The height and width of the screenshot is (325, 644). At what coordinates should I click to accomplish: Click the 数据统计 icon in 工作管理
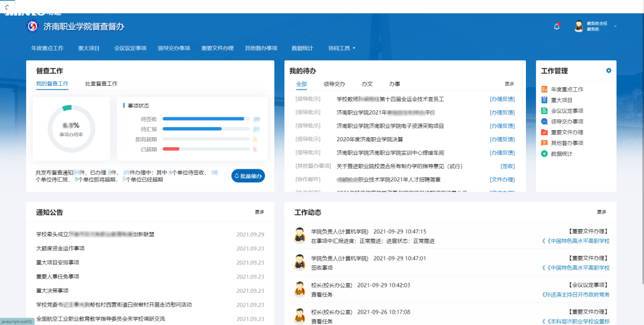click(544, 154)
